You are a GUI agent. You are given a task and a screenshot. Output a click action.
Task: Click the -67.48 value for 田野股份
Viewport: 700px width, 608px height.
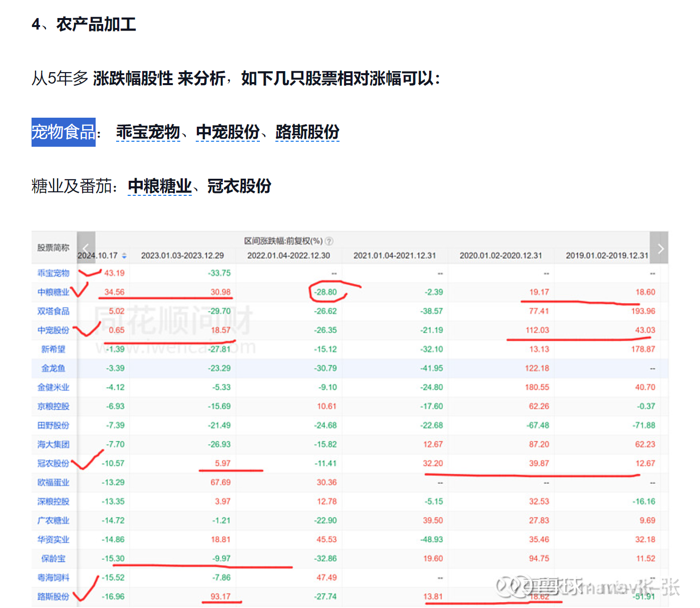(538, 425)
